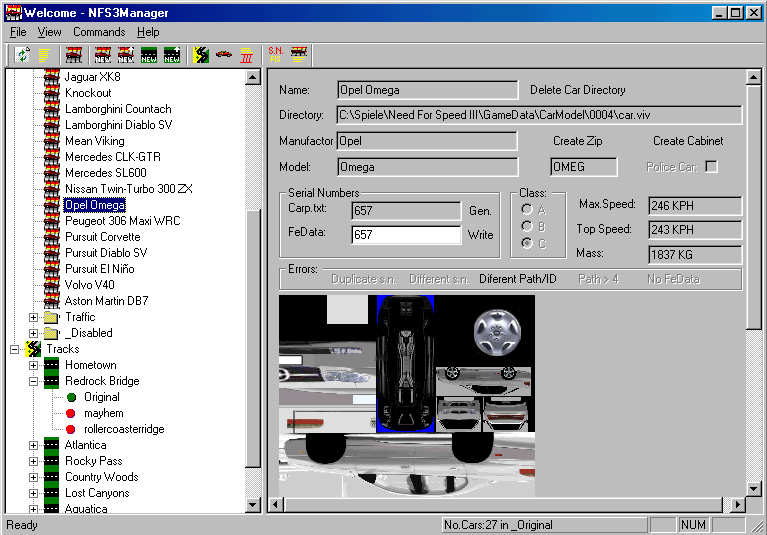Expand the Traffic folder node
Screen dimensions: 767x535
[x=33, y=317]
